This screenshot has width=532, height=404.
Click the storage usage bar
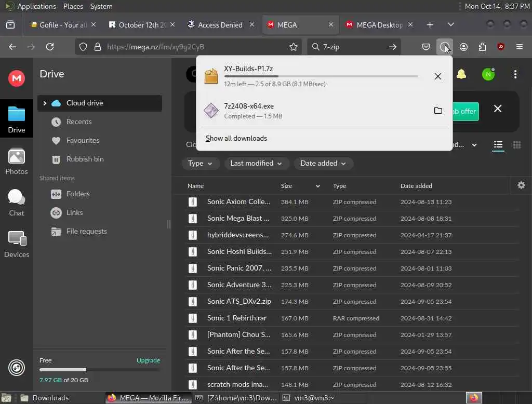pos(99,370)
